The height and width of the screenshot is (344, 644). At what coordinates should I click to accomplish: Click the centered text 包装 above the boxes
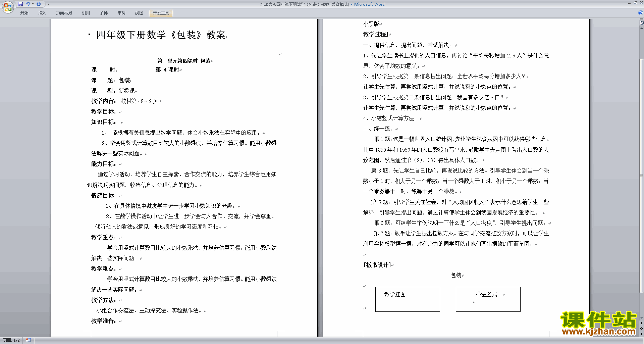coord(456,275)
